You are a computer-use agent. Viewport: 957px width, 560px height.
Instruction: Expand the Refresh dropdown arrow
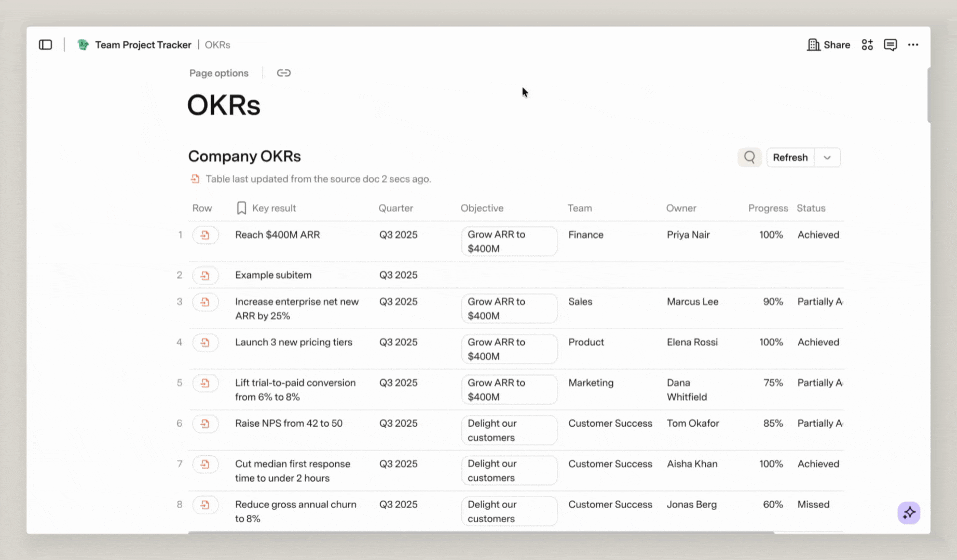pyautogui.click(x=827, y=157)
